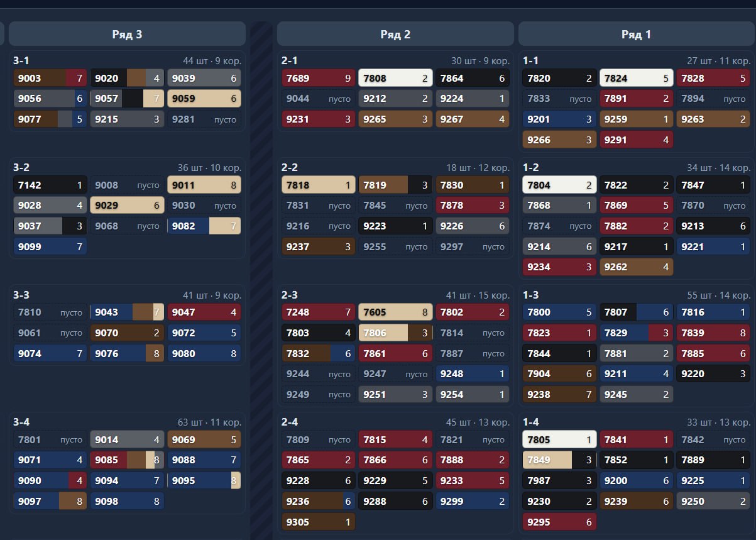Click blue box 9248
This screenshot has width=756, height=540.
(x=473, y=373)
